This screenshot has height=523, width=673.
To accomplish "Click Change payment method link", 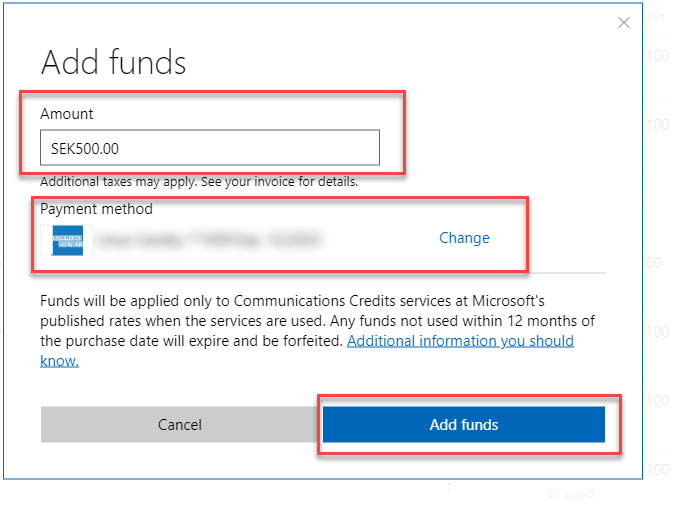I will click(x=464, y=238).
